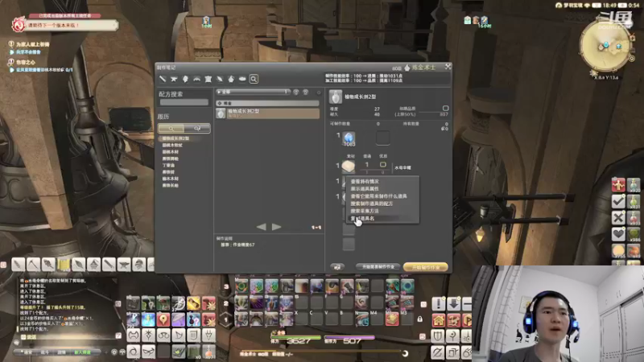The height and width of the screenshot is (362, 644).
Task: Click the water crystal icon showing 1083
Action: 349,138
